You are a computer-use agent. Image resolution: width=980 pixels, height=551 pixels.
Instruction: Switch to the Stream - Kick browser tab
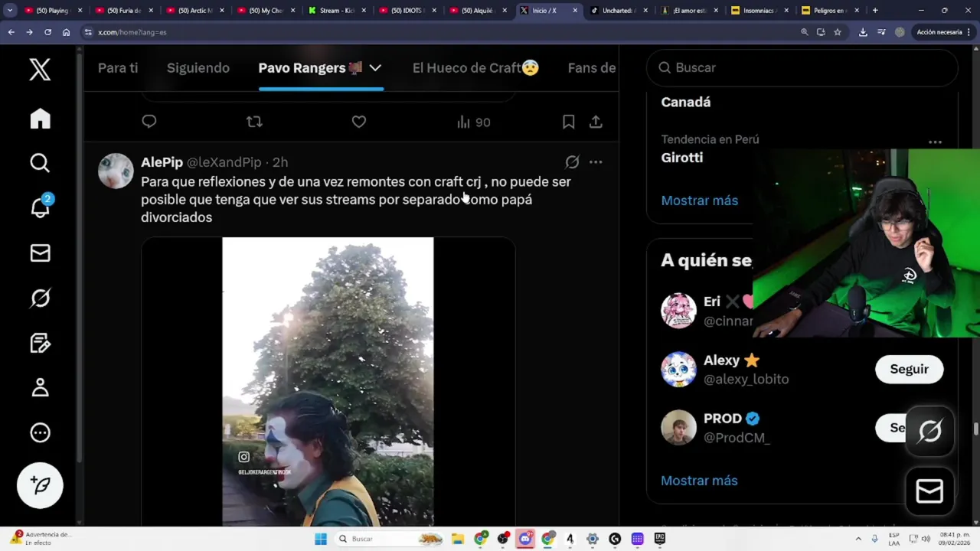tap(337, 11)
